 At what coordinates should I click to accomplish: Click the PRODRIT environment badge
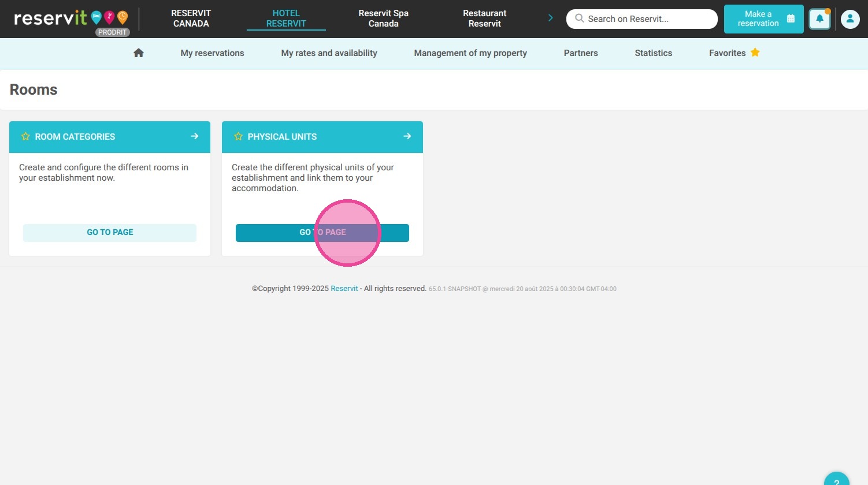[x=113, y=32]
